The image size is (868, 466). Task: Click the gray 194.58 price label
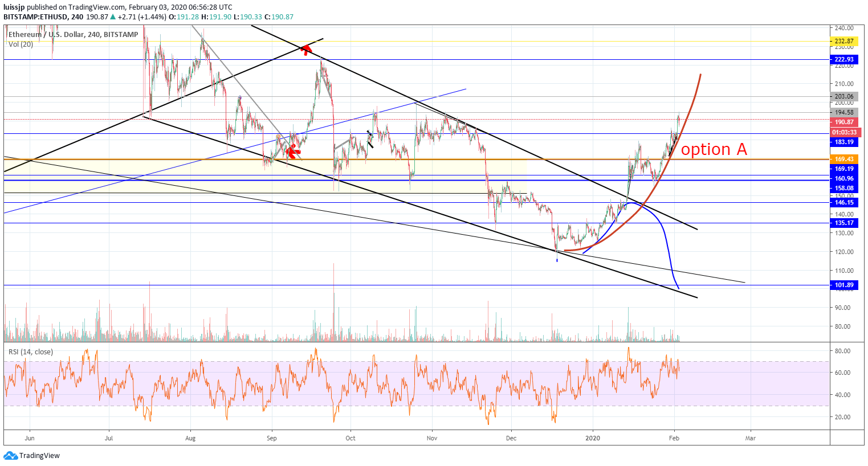[843, 112]
